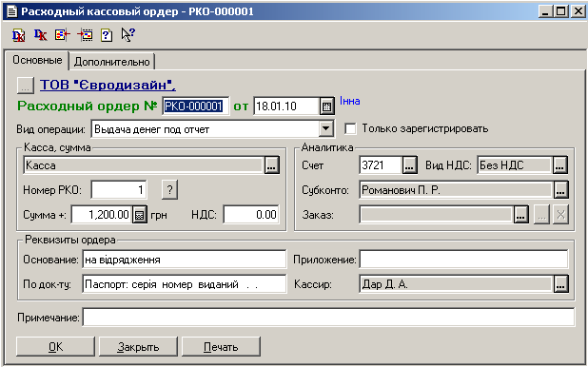588x367 pixels.
Task: Open the Кассир selection for Дар Д. А.
Action: coord(560,284)
